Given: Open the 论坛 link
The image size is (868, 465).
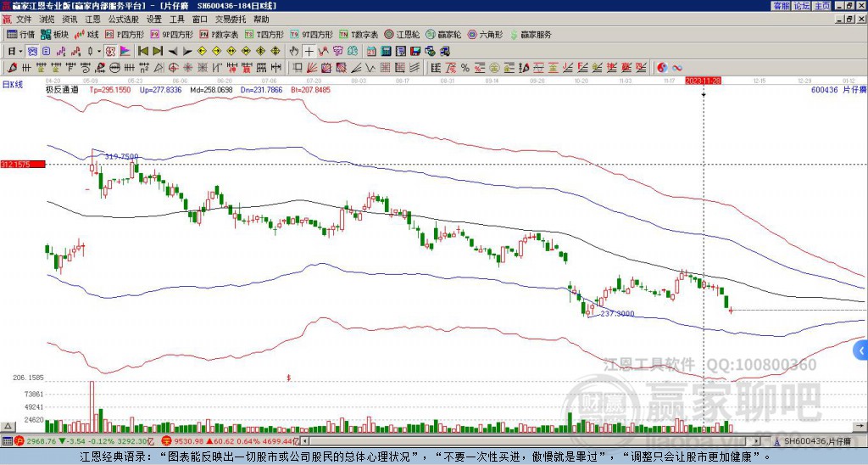Looking at the screenshot, I should (x=801, y=6).
